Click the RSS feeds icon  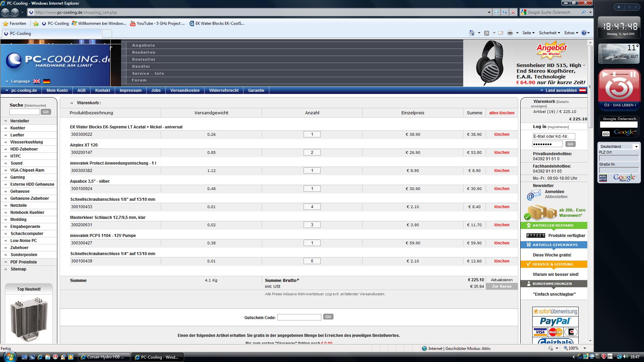point(487,33)
